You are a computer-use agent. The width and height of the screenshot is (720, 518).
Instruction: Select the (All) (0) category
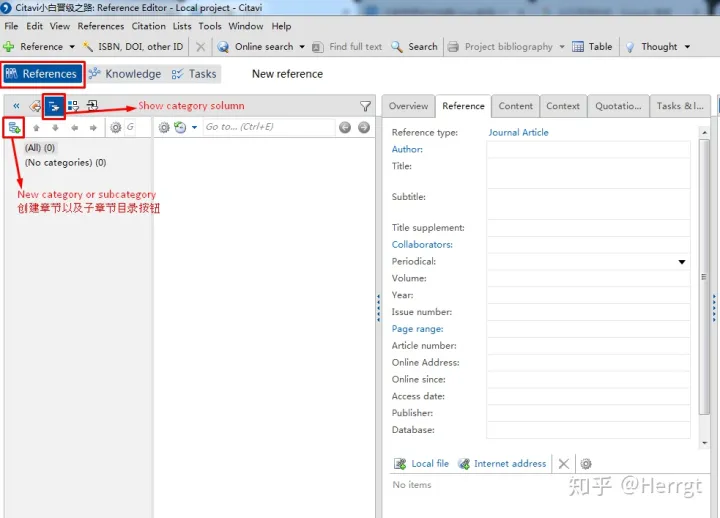[40, 148]
